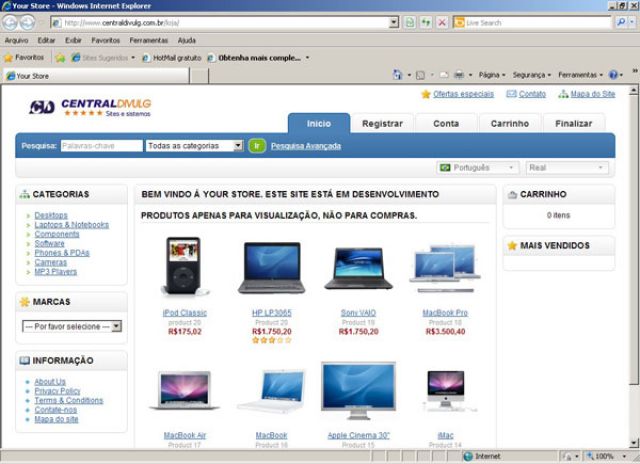Click the green Ir search button
640x464 pixels.
(x=257, y=146)
